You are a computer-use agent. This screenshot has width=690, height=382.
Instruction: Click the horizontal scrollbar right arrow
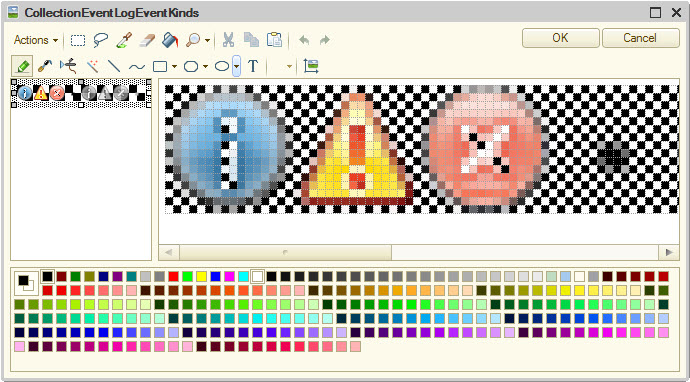(669, 253)
